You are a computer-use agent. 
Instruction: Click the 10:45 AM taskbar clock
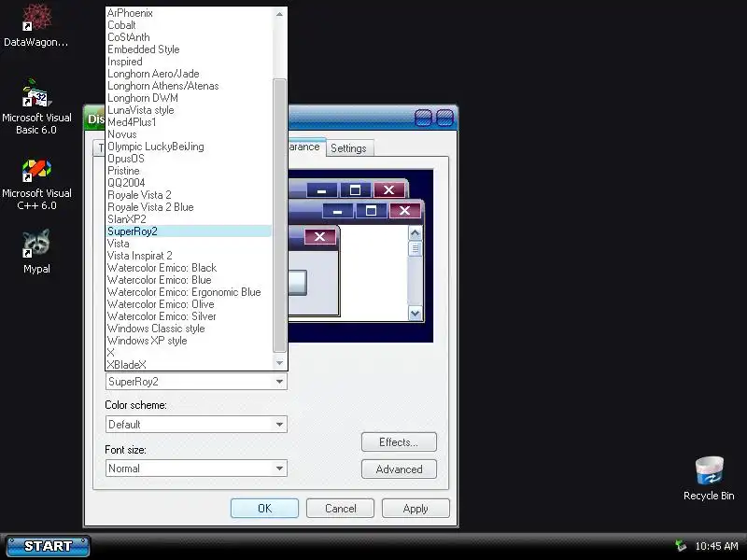(x=716, y=546)
